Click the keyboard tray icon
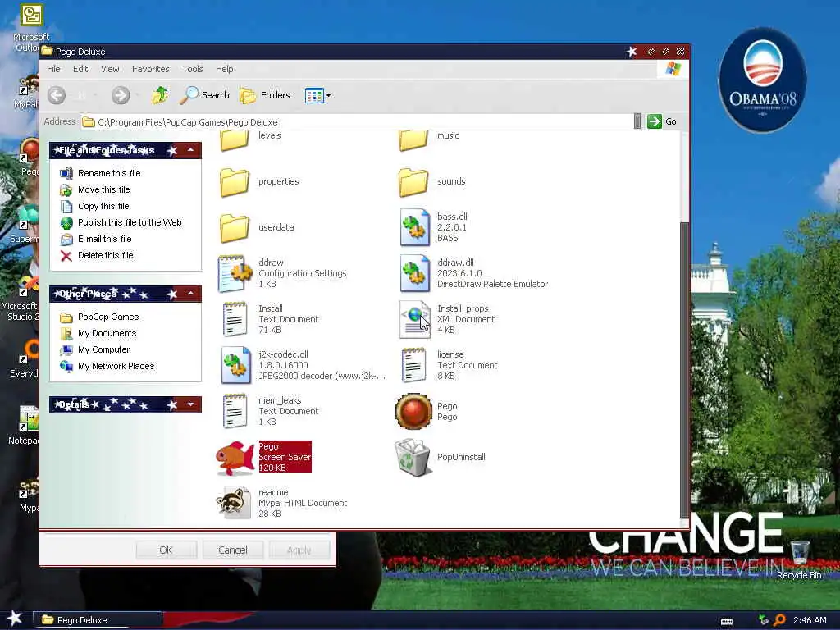Screen dimensions: 840x630 point(727,622)
